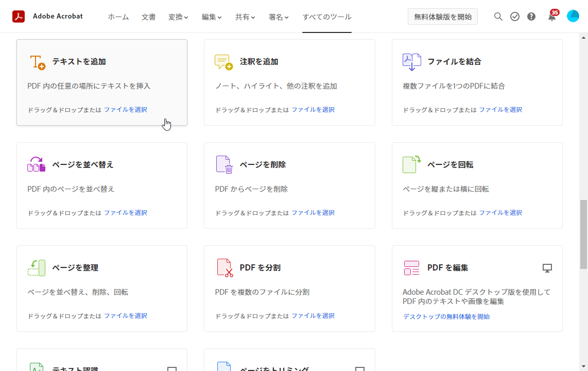588x371 pixels.
Task: Switch to the ホーム tab
Action: pos(118,16)
